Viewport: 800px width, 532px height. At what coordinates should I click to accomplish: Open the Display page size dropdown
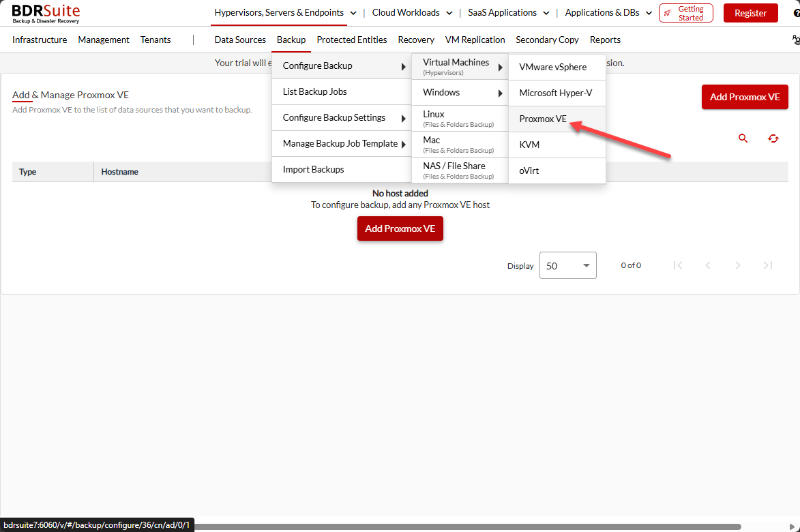pos(567,265)
